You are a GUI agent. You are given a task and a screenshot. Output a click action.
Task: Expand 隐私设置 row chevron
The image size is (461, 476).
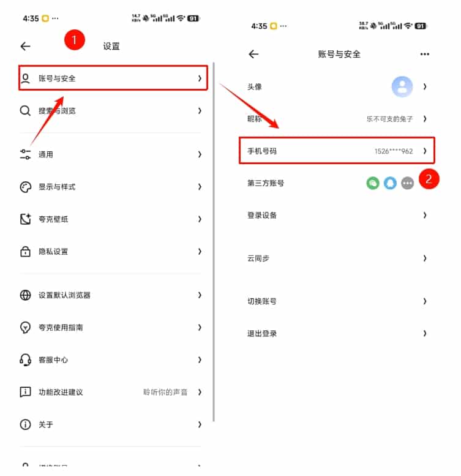200,251
